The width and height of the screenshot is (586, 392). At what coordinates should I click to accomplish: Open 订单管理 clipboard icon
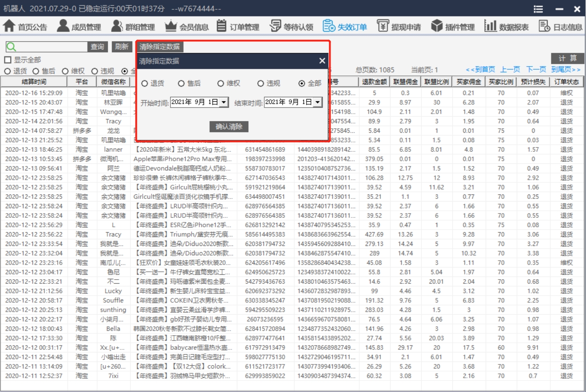(222, 26)
